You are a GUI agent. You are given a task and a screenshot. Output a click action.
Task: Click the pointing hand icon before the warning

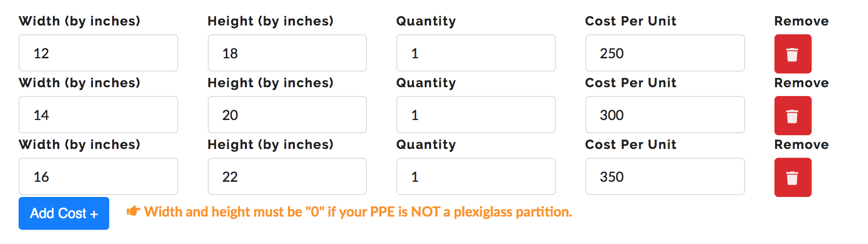pos(134,211)
